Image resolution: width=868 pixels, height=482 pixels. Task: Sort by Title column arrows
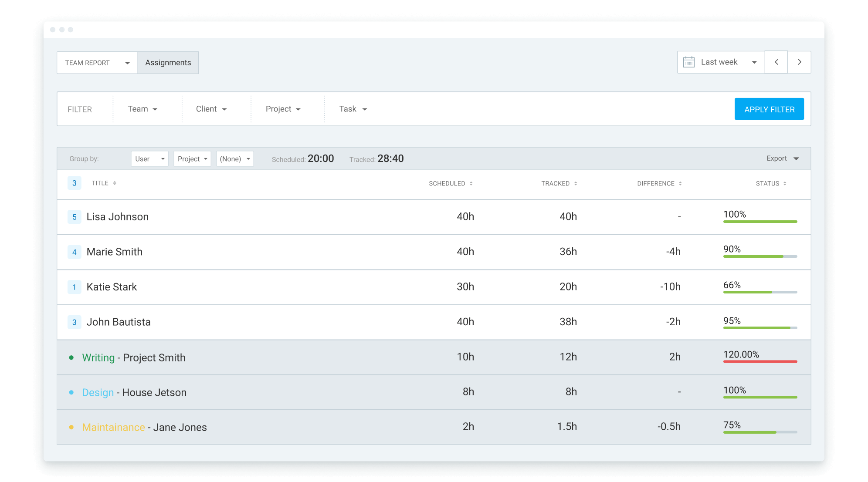[x=115, y=183]
